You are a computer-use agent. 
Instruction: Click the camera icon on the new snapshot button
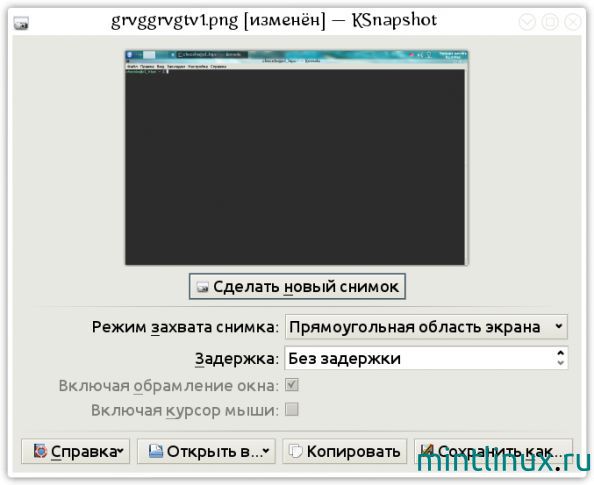coord(203,287)
